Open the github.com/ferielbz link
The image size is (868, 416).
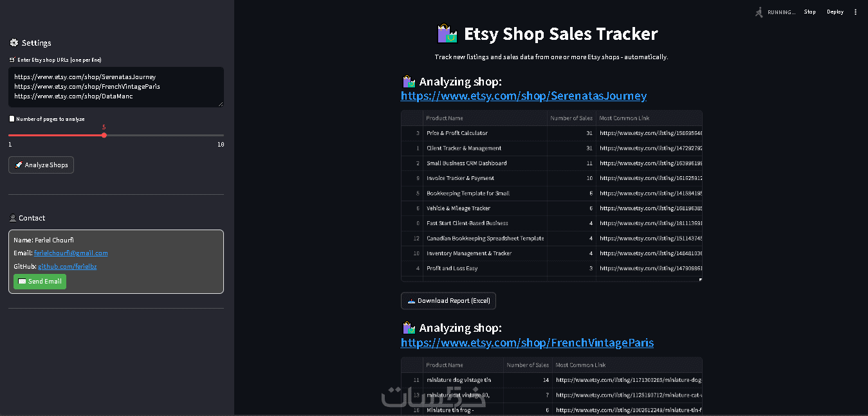tap(68, 266)
